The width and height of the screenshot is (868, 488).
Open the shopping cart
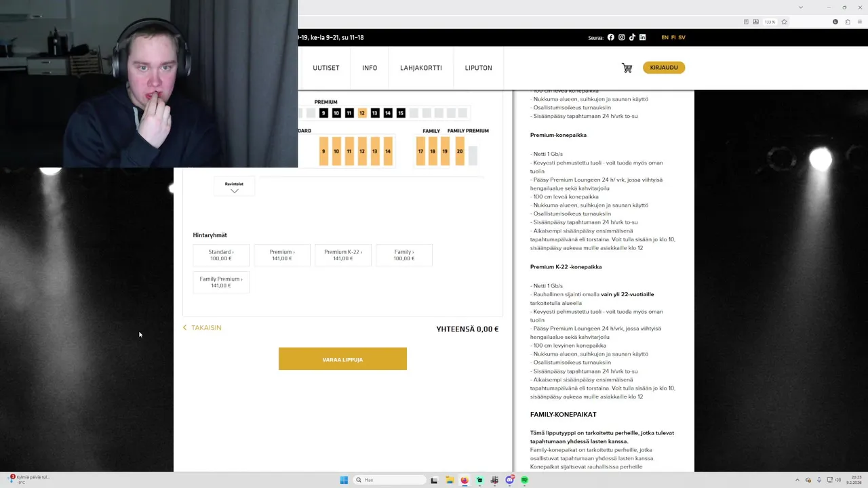point(627,68)
